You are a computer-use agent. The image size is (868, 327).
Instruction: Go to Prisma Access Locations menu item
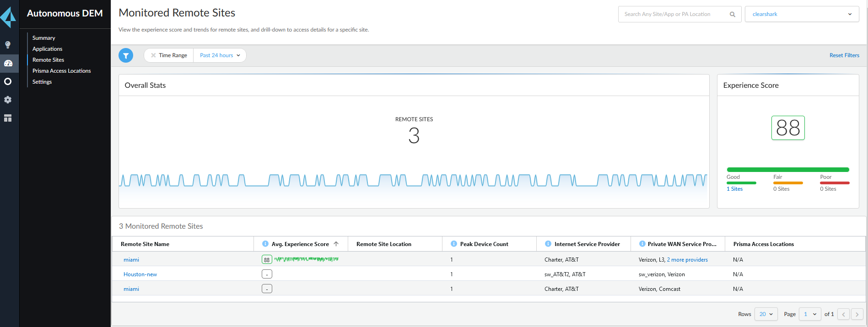click(x=61, y=71)
